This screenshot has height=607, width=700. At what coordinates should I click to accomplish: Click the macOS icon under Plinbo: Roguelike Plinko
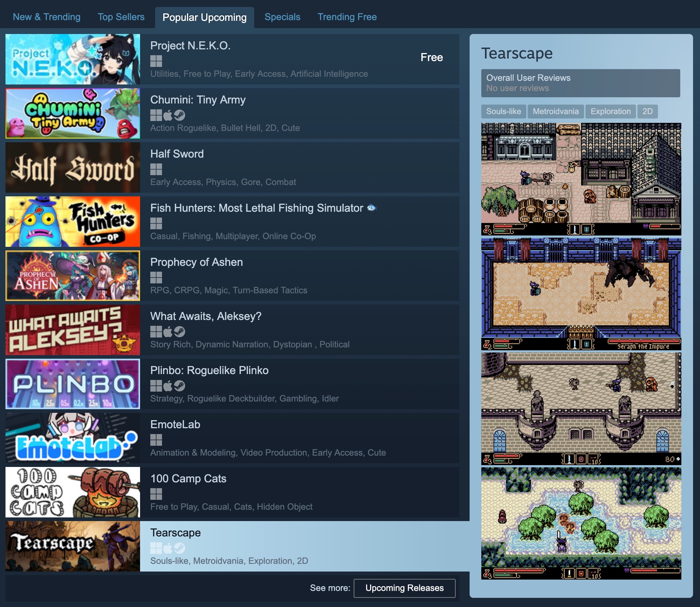click(168, 386)
